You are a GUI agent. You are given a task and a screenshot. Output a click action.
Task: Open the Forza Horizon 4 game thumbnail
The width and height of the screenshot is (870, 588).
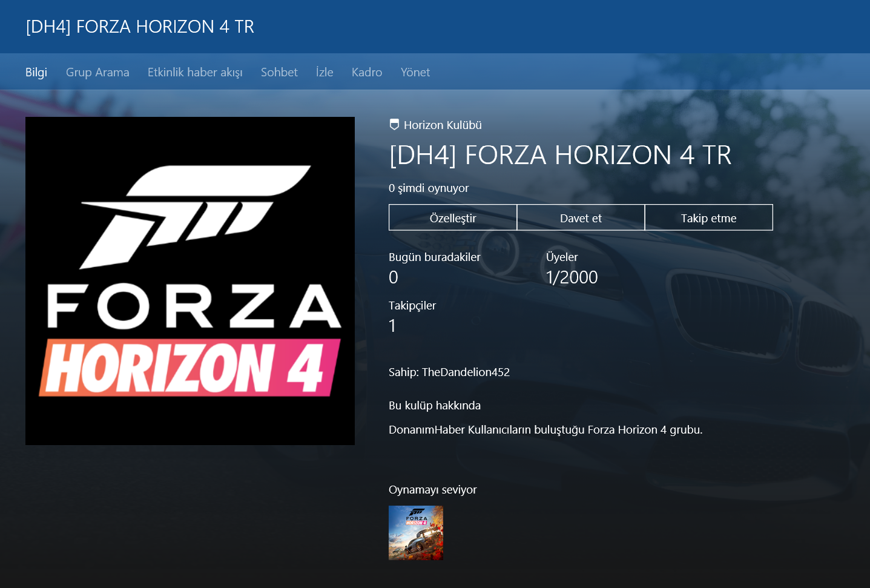tap(416, 533)
